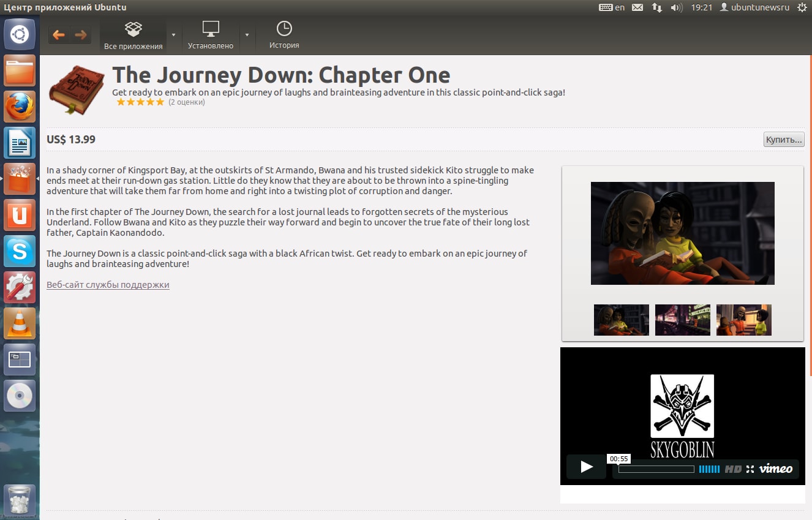
Task: Click the Ubuntu Software Center launcher icon
Action: [x=20, y=179]
